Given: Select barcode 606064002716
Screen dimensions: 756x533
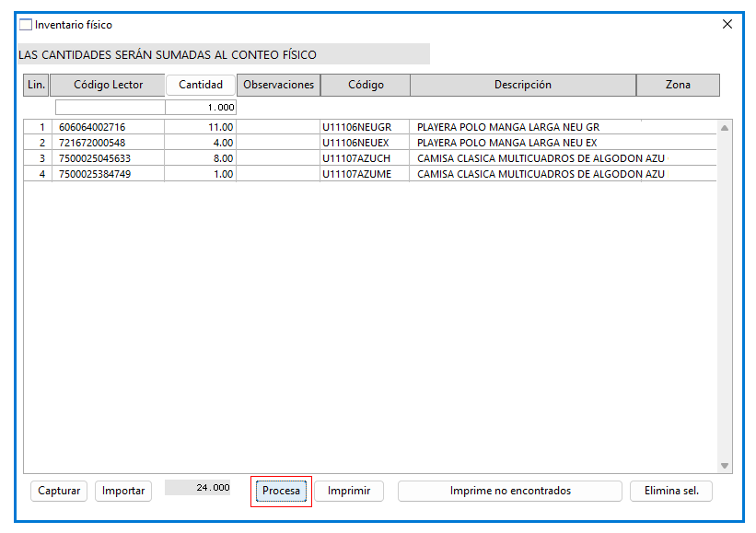Looking at the screenshot, I should pos(92,127).
